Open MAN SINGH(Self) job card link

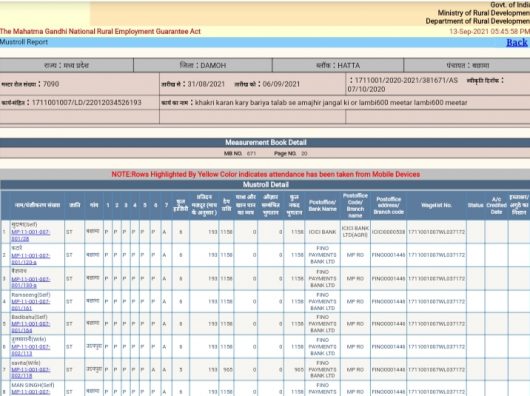pos(30,392)
